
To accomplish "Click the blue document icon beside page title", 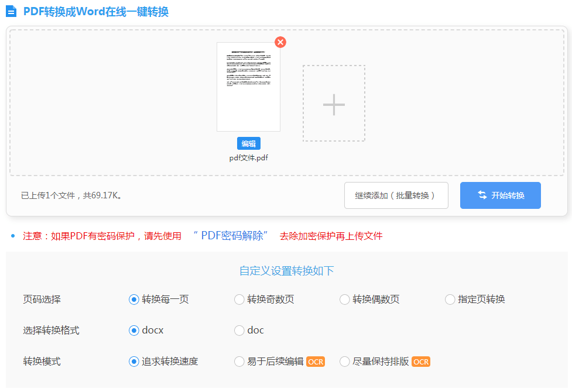I will (11, 11).
